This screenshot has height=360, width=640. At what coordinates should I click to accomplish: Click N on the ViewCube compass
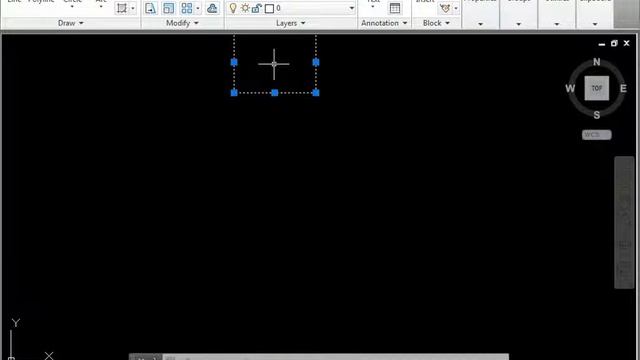597,62
